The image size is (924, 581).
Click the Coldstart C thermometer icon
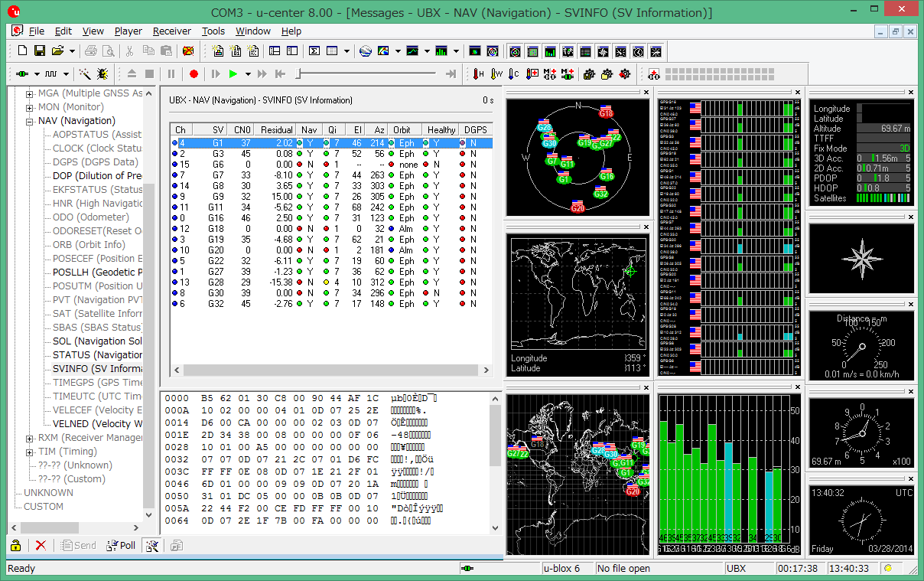[x=514, y=74]
